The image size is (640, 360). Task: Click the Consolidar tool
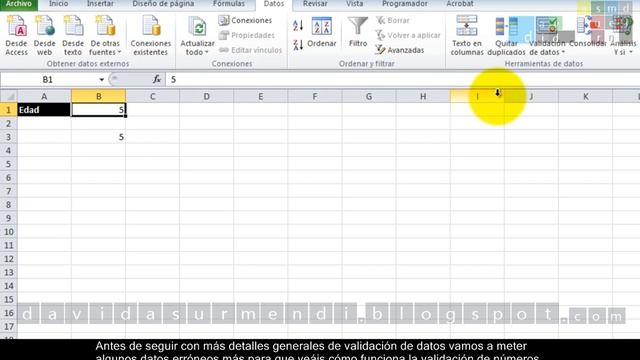pyautogui.click(x=588, y=33)
